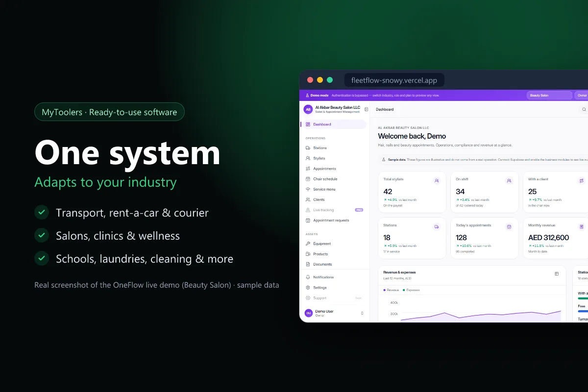Click the Notifications bell icon in sidebar

[x=308, y=277]
